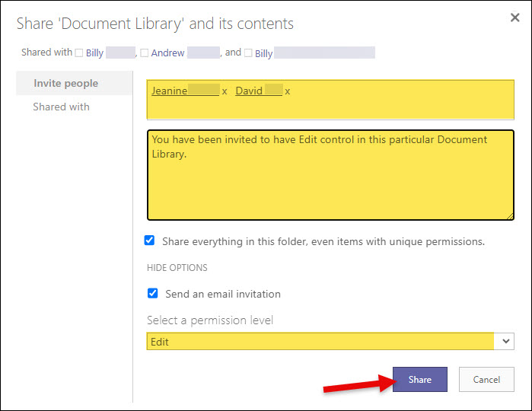Viewport: 532px width, 411px height.
Task: Collapse options via HIDE OPTIONS
Action: (x=177, y=268)
